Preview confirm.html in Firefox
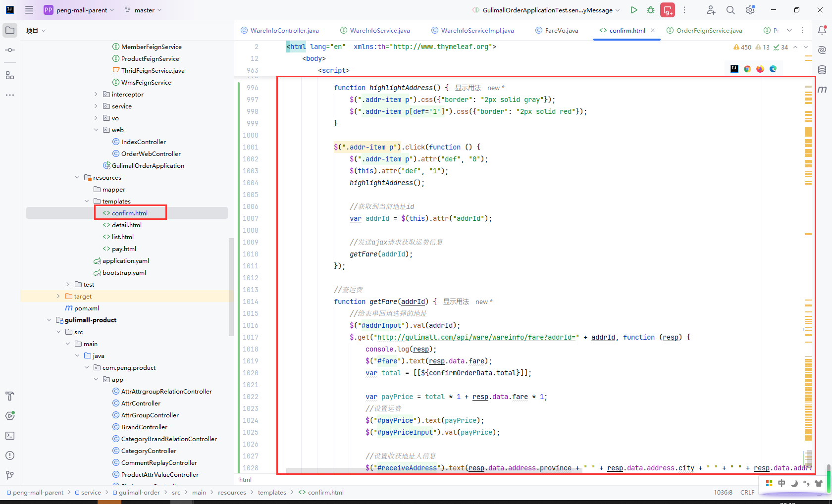This screenshot has height=504, width=832. point(760,69)
